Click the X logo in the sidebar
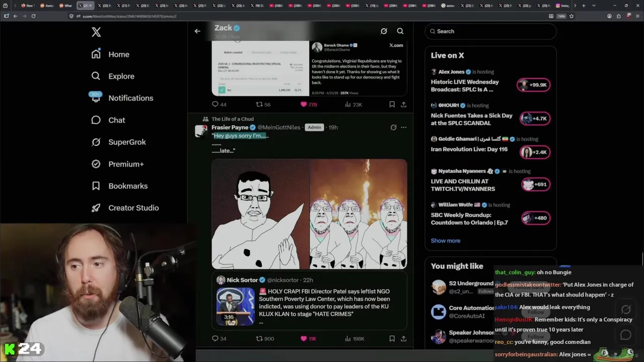The image size is (644, 362). coord(96,33)
